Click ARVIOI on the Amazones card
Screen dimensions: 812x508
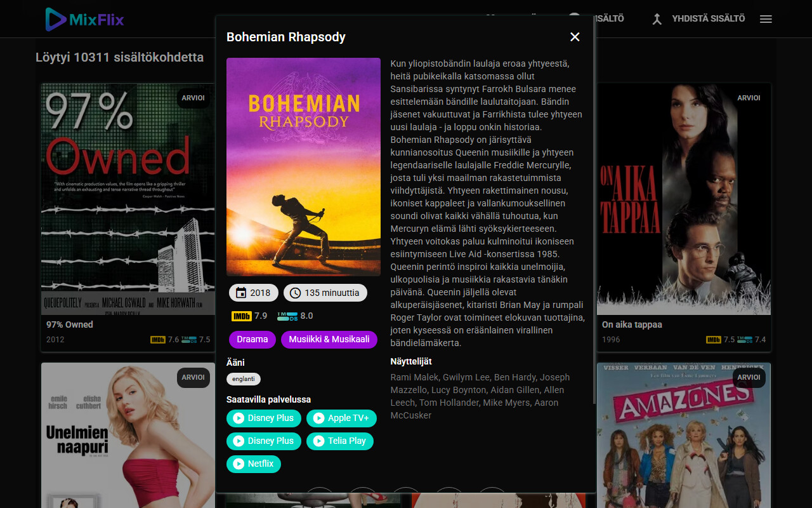pyautogui.click(x=749, y=377)
